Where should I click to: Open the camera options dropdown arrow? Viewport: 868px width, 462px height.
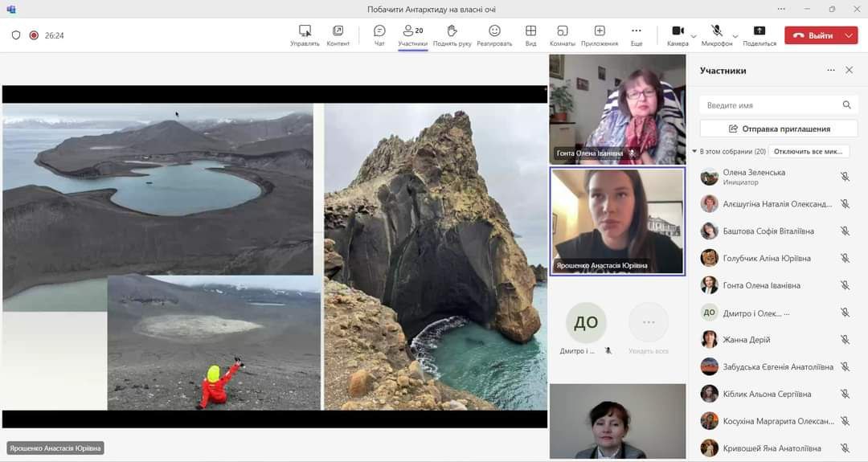(x=694, y=36)
